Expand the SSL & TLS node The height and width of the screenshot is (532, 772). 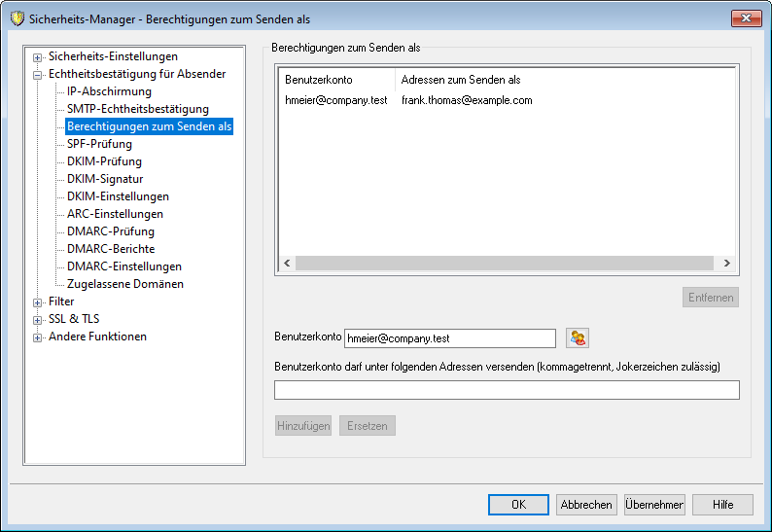tap(38, 319)
